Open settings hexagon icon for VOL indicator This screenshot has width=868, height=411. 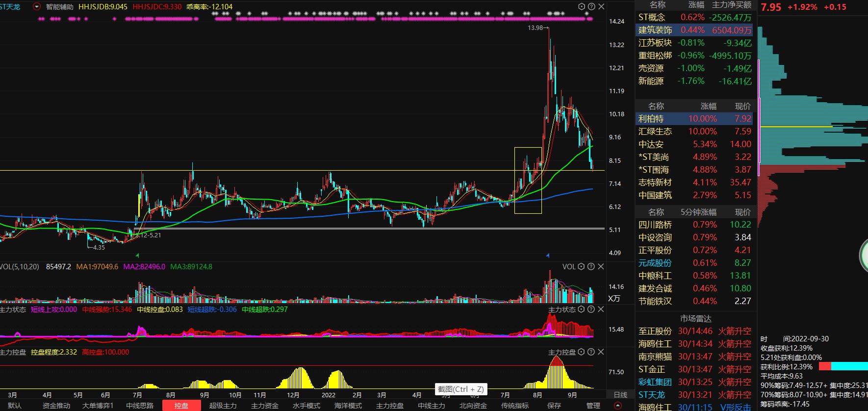pyautogui.click(x=582, y=267)
